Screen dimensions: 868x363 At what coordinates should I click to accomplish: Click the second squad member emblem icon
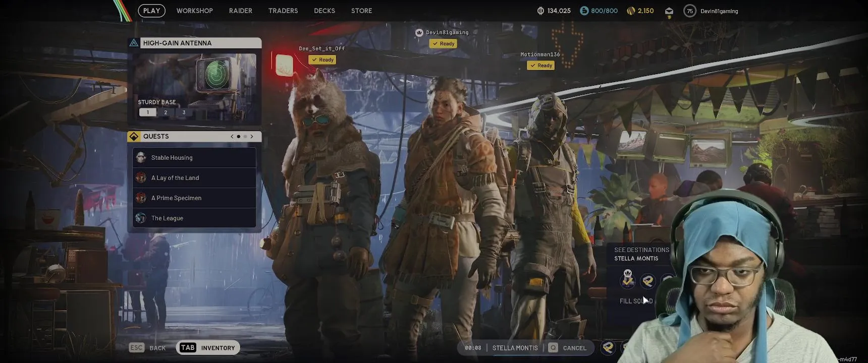[x=648, y=280]
